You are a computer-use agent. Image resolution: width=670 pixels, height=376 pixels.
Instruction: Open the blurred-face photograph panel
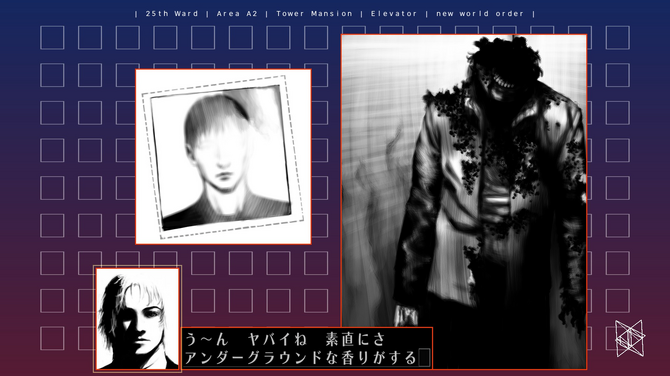click(223, 157)
